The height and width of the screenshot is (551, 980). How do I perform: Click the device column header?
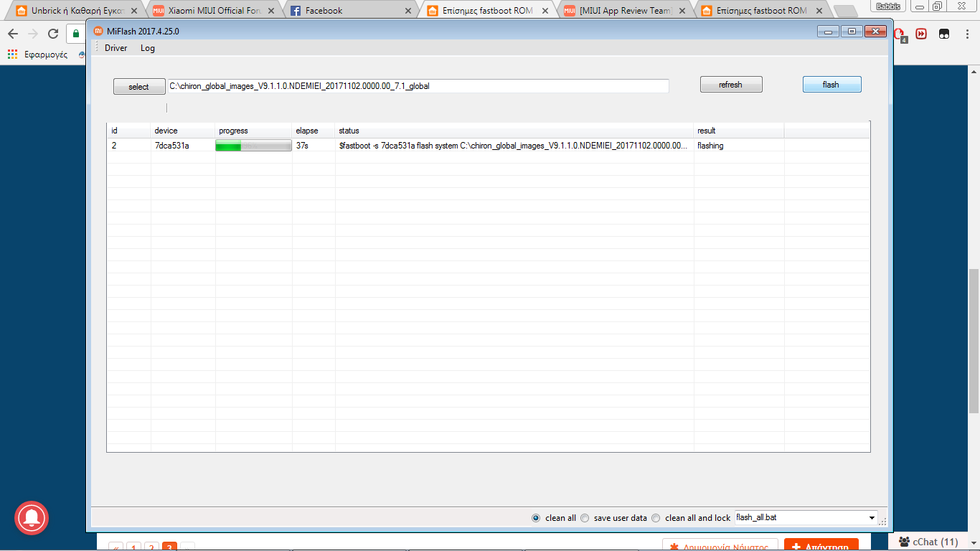click(x=183, y=131)
